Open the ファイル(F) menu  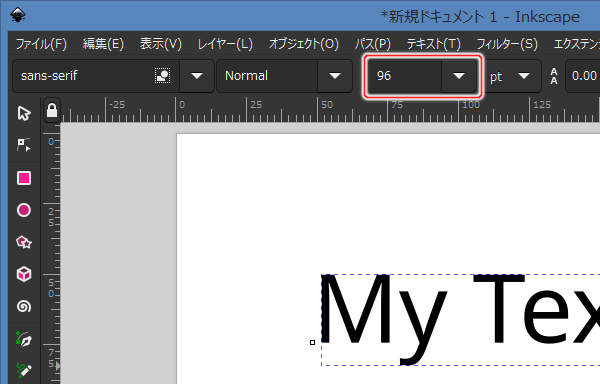click(41, 44)
